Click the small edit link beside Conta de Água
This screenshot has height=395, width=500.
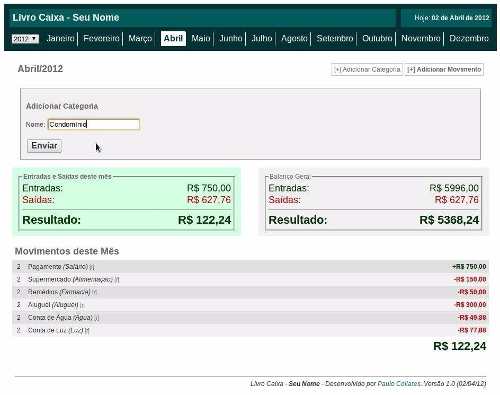point(96,318)
